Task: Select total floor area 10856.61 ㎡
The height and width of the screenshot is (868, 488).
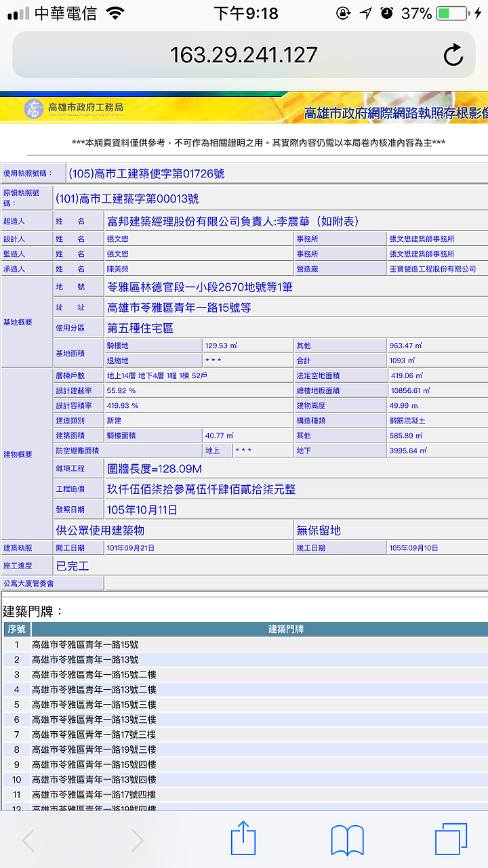Action: 411,390
